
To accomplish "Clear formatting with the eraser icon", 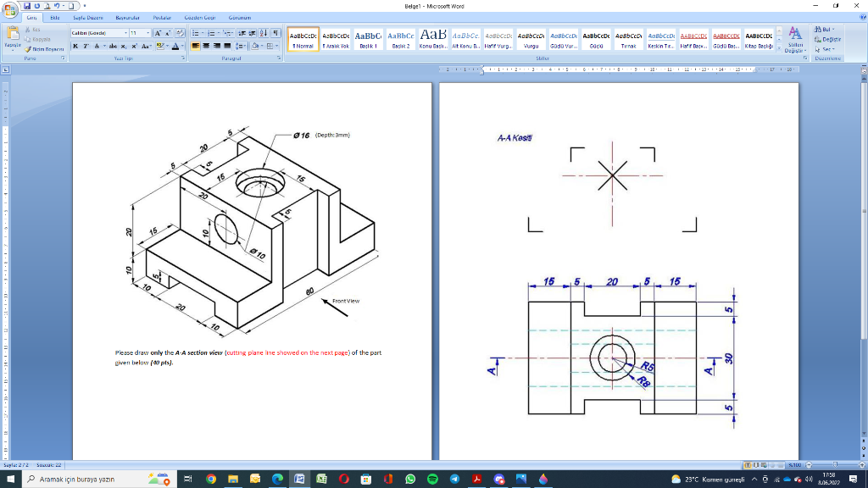I will 180,33.
